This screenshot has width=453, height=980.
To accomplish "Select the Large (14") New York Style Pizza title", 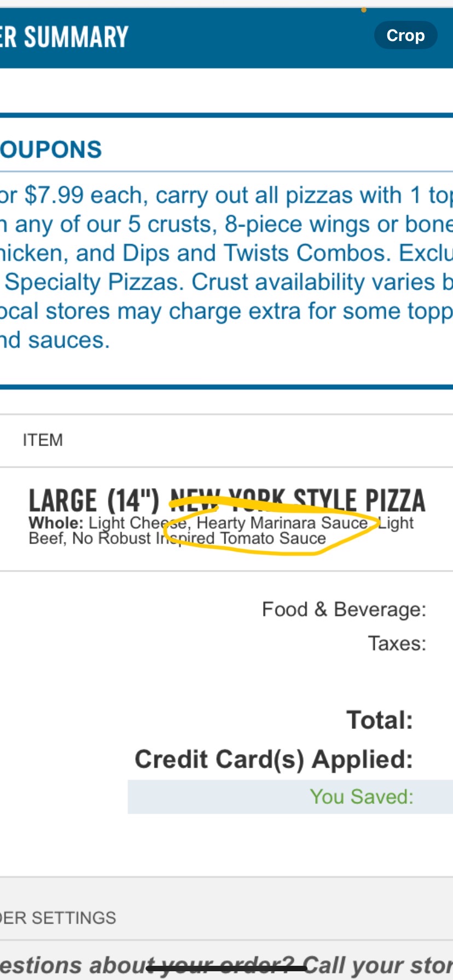I will 226,500.
